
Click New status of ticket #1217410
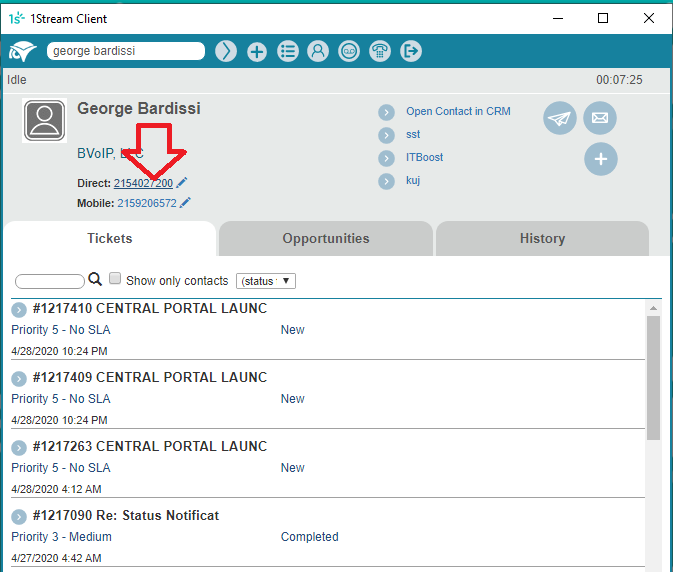[292, 330]
